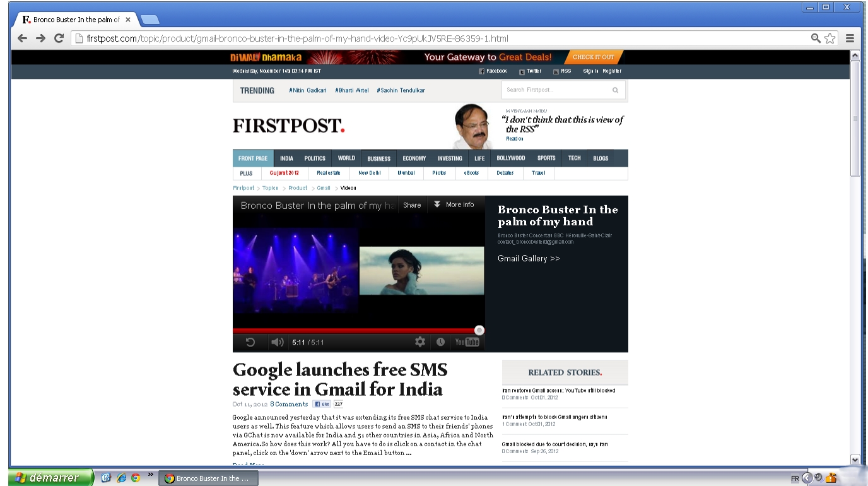This screenshot has height=486, width=868.
Task: Open the 8 Comments link
Action: [289, 404]
